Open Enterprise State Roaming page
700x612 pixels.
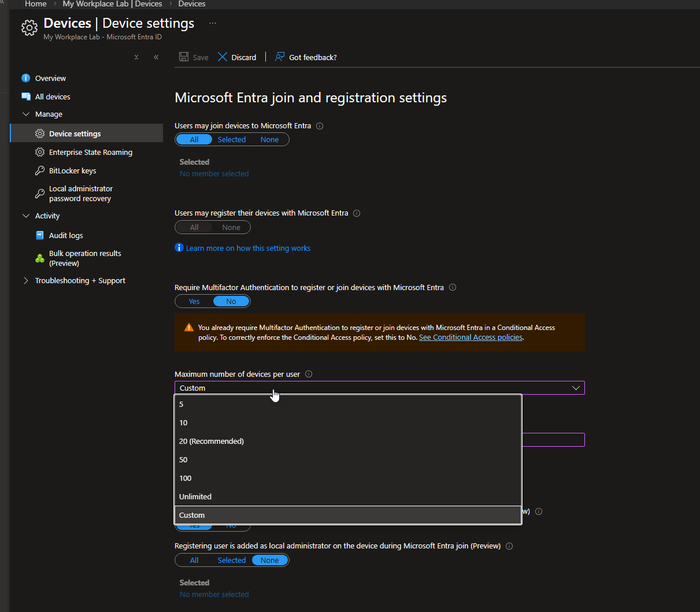click(x=91, y=152)
